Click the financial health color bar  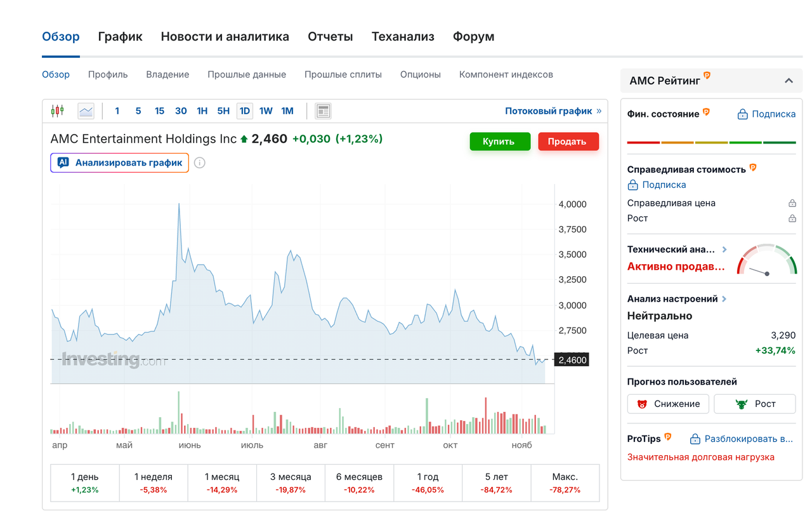[711, 142]
